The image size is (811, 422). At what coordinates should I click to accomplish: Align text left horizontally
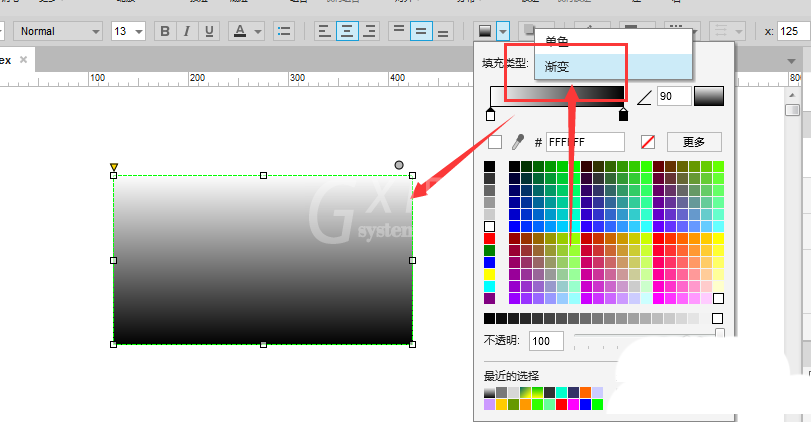click(x=324, y=31)
